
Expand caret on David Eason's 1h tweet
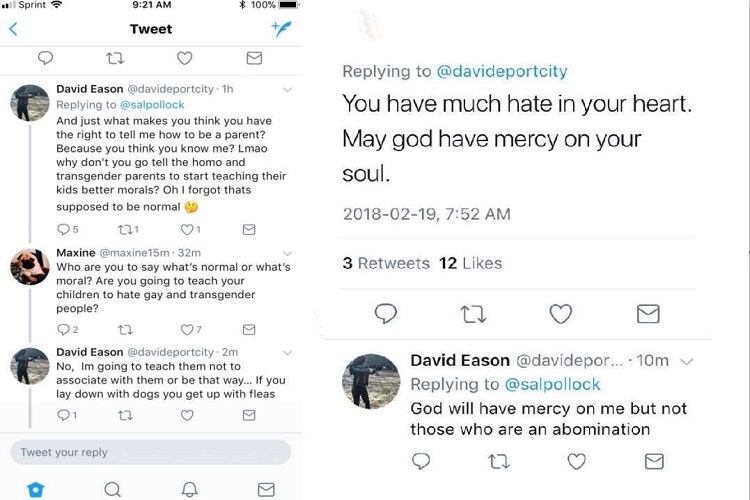click(288, 90)
